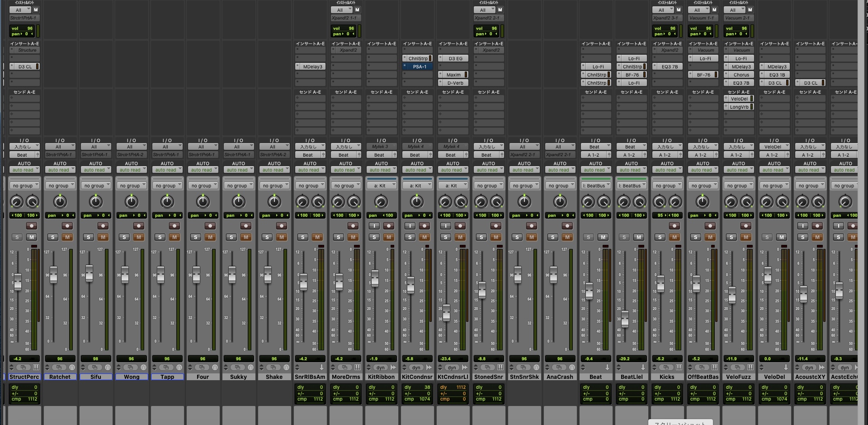Viewport: 868px width, 425px height.
Task: Open the LongVrb send on VeloFuzz
Action: point(739,107)
